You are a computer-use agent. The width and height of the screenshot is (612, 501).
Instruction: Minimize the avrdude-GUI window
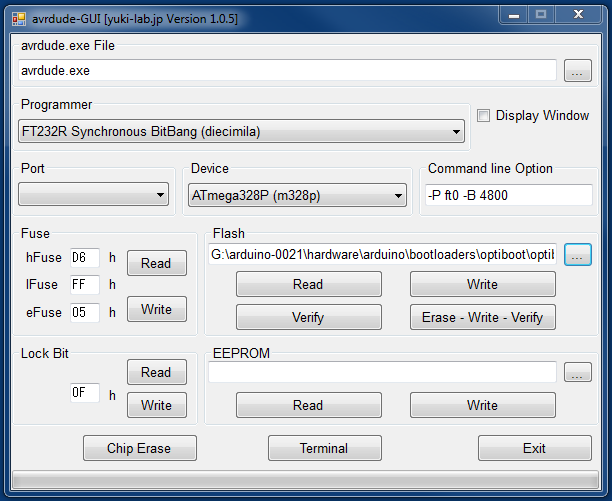(514, 15)
